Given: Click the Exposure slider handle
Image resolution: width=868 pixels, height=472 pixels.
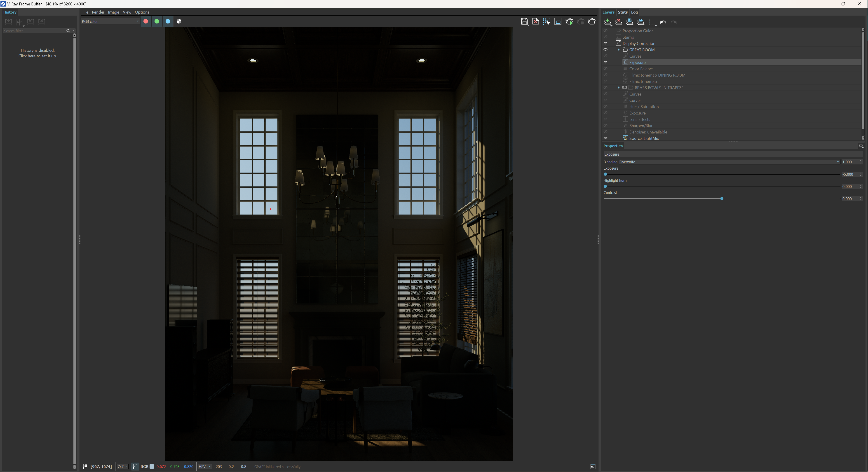Looking at the screenshot, I should coord(605,174).
